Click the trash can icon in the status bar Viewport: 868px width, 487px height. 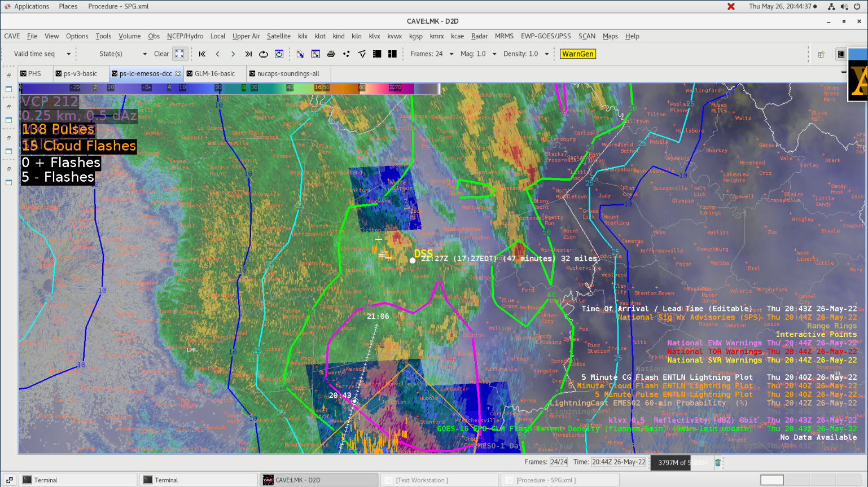tap(718, 463)
